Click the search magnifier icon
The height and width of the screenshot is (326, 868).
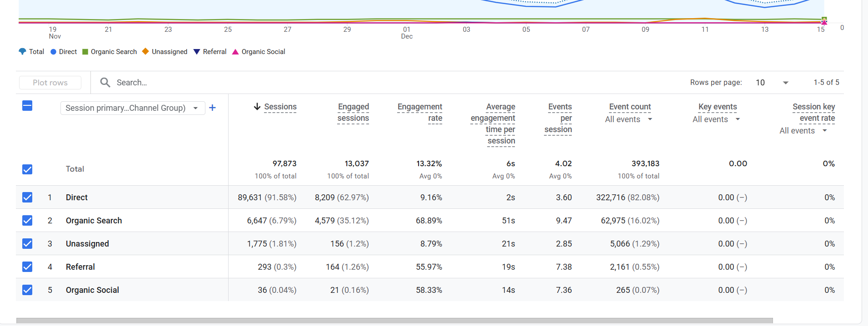coord(105,82)
